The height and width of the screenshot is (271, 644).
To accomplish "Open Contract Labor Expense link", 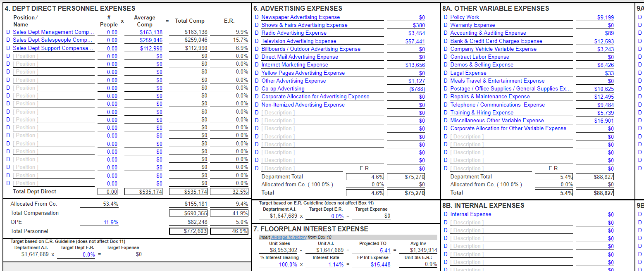I will [479, 57].
